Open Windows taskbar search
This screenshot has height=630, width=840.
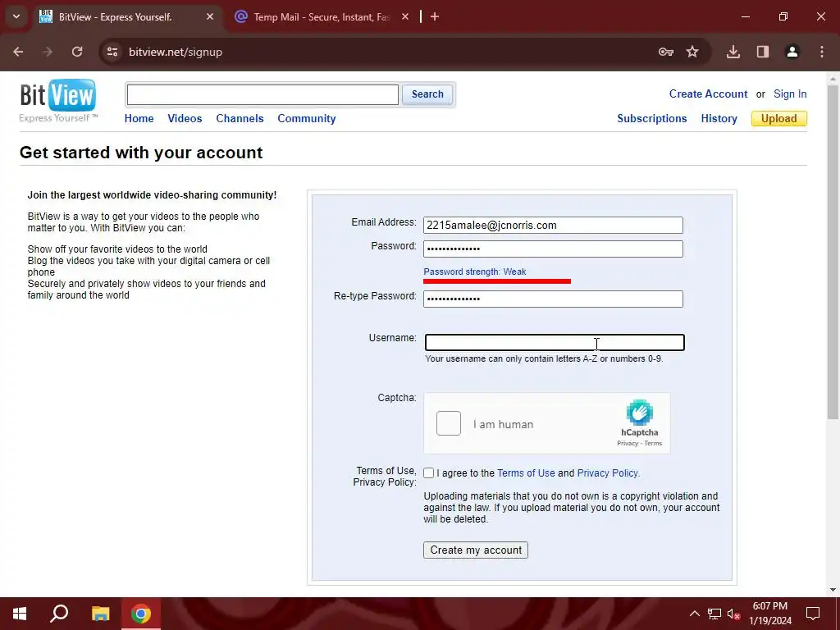tap(59, 614)
